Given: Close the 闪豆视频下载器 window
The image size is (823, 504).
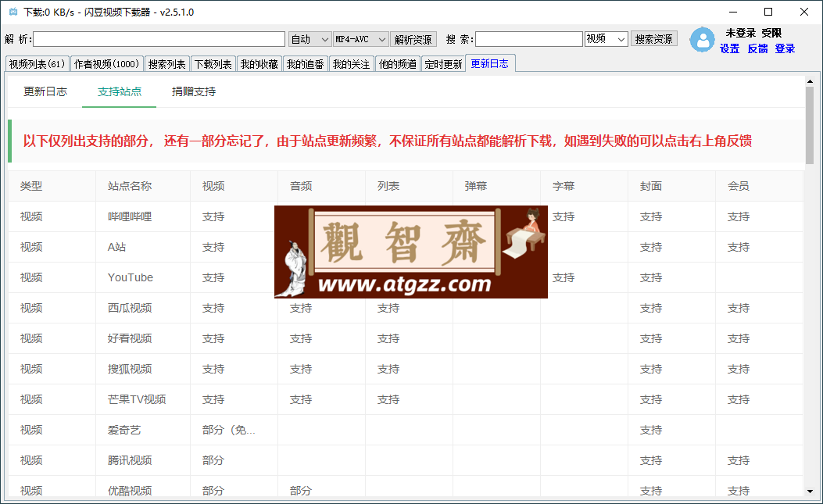Looking at the screenshot, I should (x=804, y=12).
